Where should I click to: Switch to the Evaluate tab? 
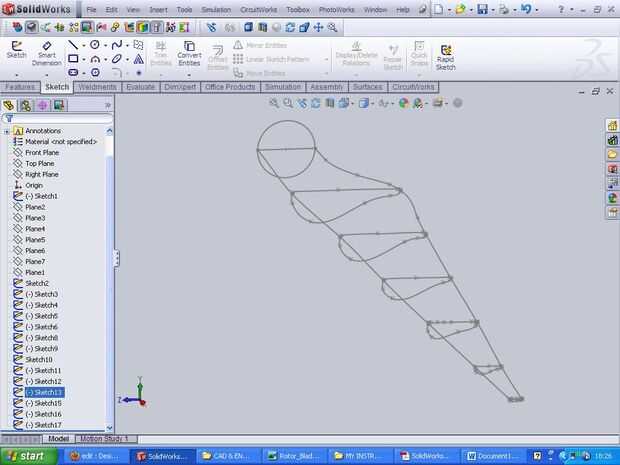coord(140,87)
